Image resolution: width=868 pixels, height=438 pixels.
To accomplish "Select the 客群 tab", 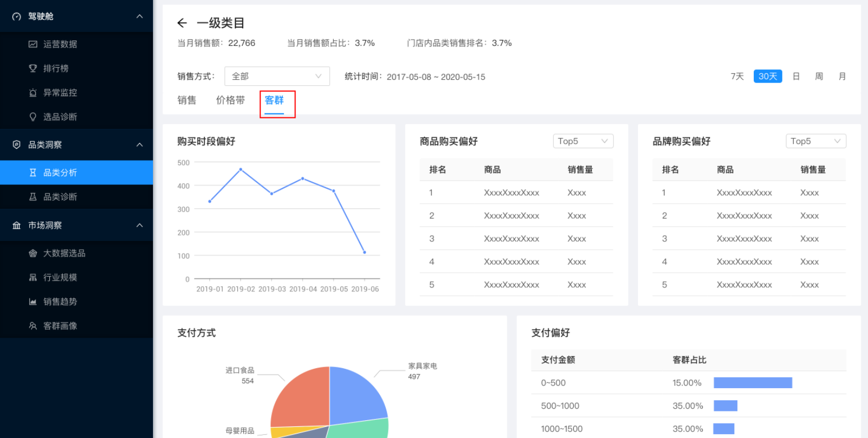I will [274, 100].
